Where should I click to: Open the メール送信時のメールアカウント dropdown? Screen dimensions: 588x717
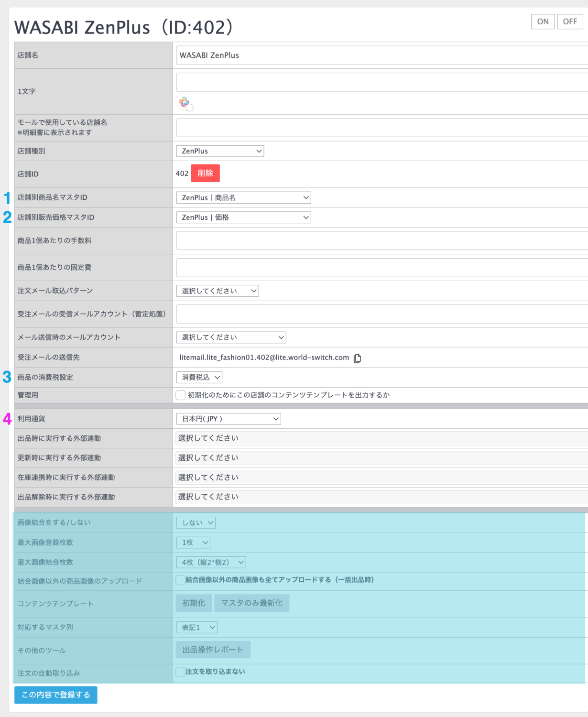click(231, 337)
